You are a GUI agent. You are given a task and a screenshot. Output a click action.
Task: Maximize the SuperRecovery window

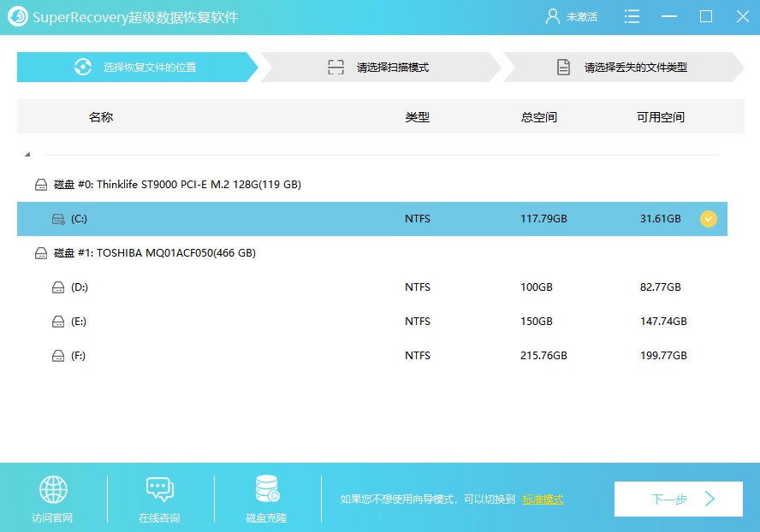(x=706, y=16)
